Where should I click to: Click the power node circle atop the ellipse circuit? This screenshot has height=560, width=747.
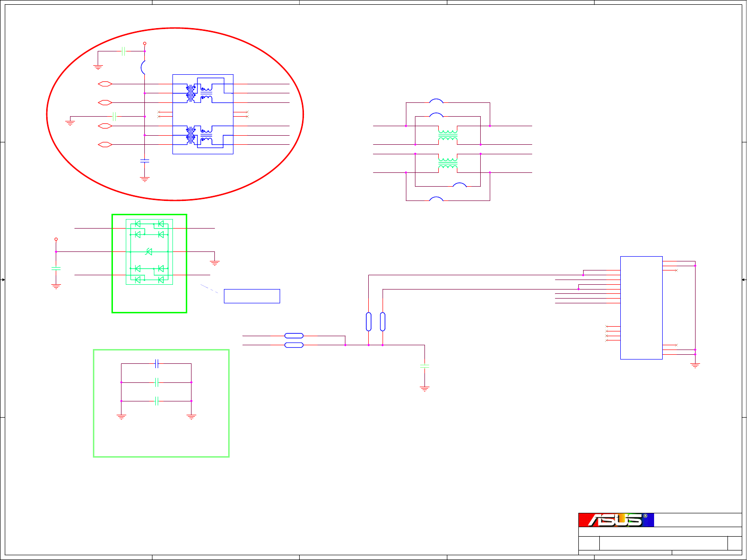145,43
